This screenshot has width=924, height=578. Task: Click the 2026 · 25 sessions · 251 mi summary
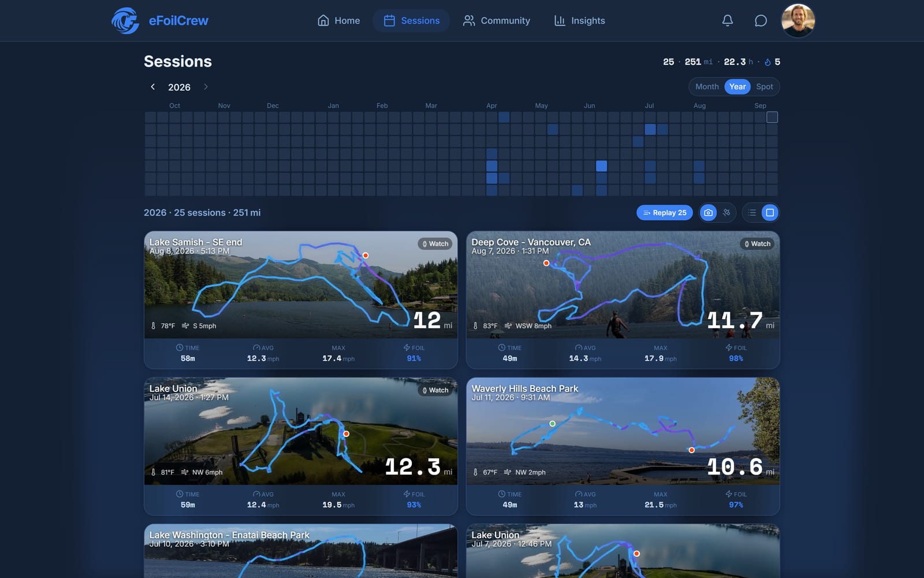202,213
